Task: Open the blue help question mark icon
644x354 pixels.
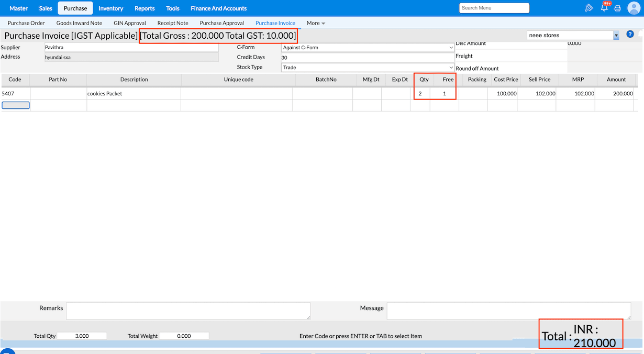Action: click(630, 34)
